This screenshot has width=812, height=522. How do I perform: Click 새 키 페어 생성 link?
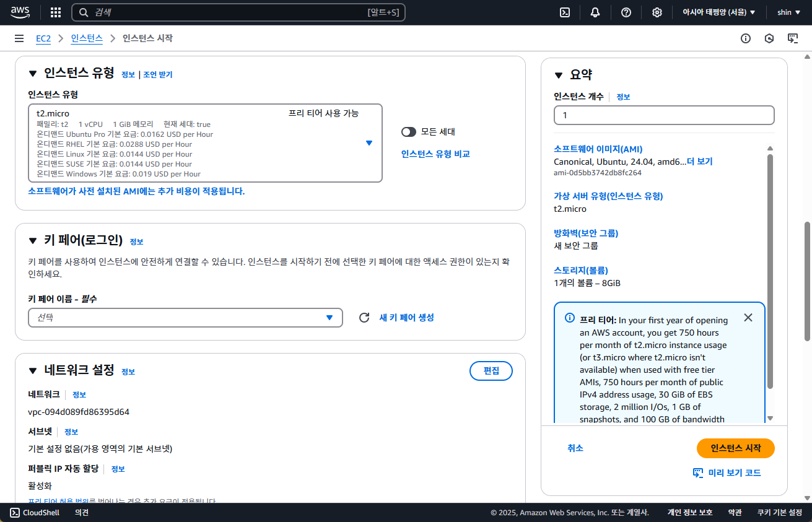[x=406, y=318]
